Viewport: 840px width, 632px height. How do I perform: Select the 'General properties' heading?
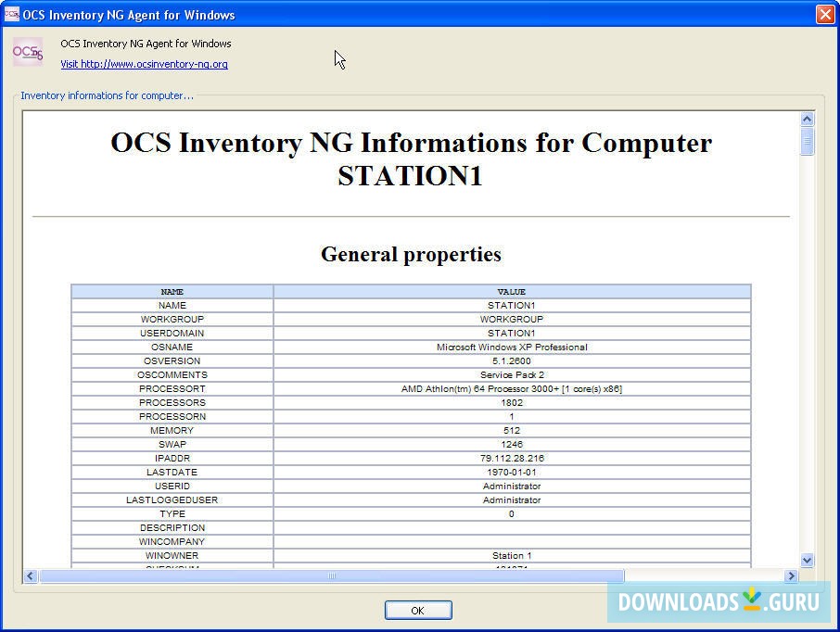tap(411, 255)
